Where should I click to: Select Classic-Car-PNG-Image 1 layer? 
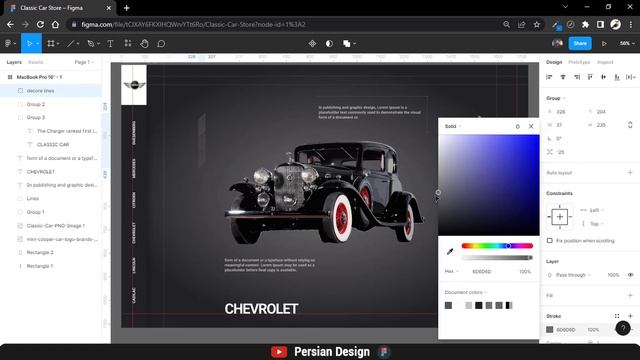[x=56, y=226]
